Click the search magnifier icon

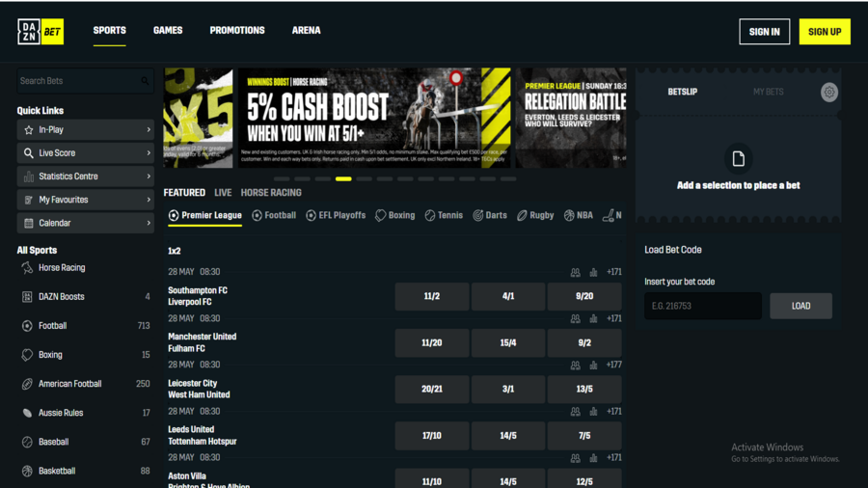pos(145,82)
